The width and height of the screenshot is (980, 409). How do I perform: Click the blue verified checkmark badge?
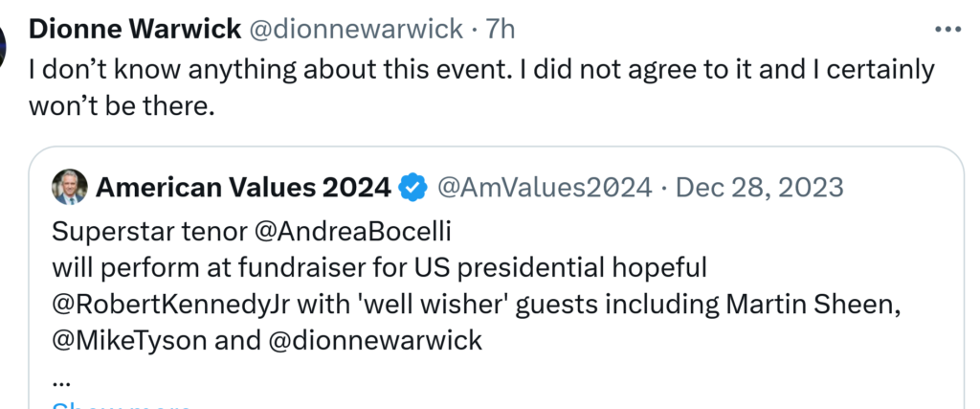tap(412, 188)
